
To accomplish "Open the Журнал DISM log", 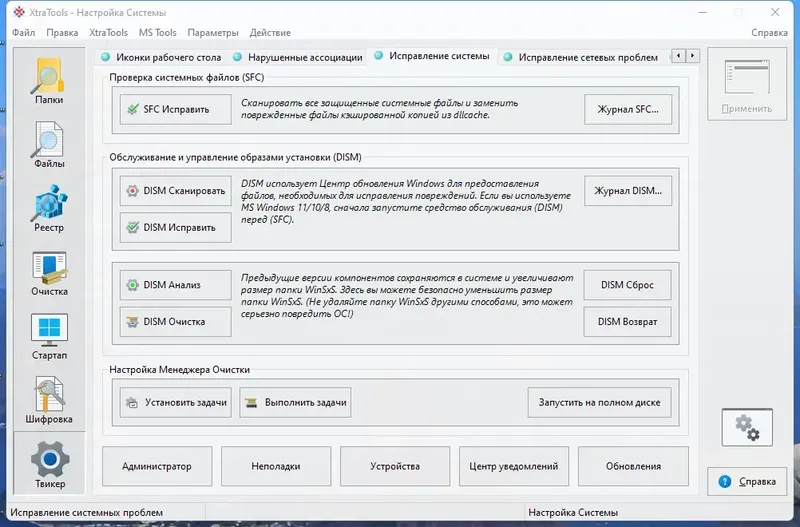I will [x=628, y=191].
